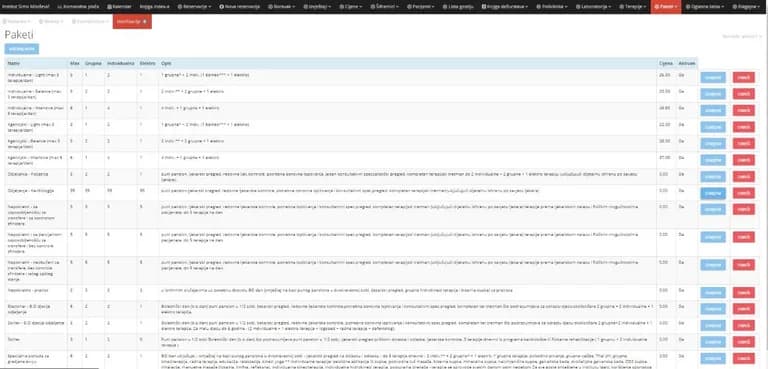The height and width of the screenshot is (369, 768).
Task: Click red delete button for Odjeljenje - Kardiologija row
Action: click(x=744, y=193)
